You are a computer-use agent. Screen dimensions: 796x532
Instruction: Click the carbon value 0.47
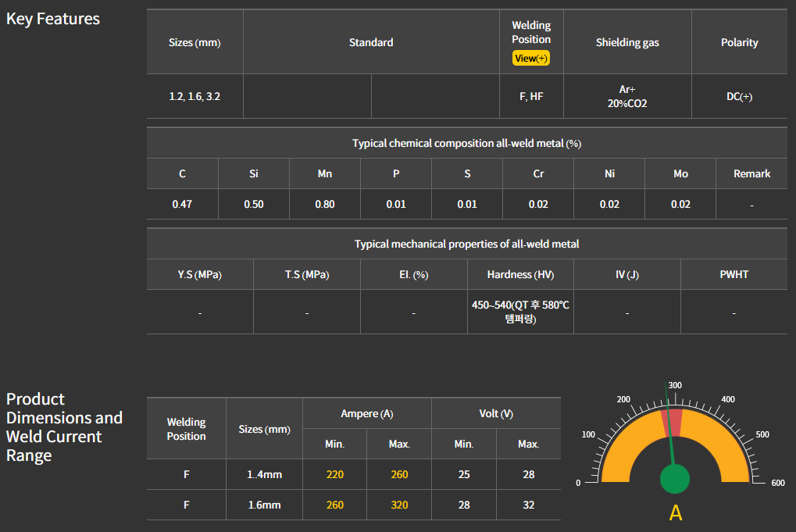point(182,204)
